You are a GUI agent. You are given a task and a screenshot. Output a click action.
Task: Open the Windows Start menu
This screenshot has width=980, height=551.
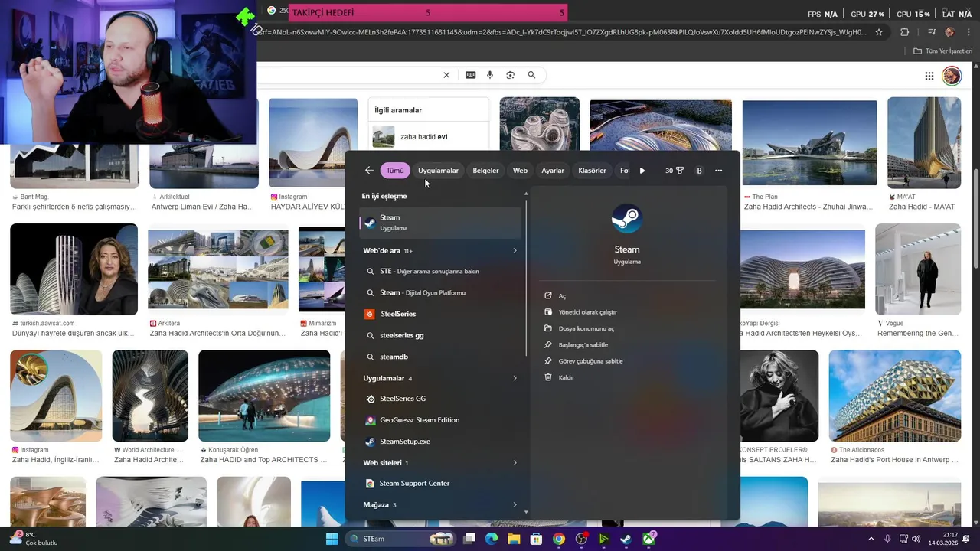332,539
